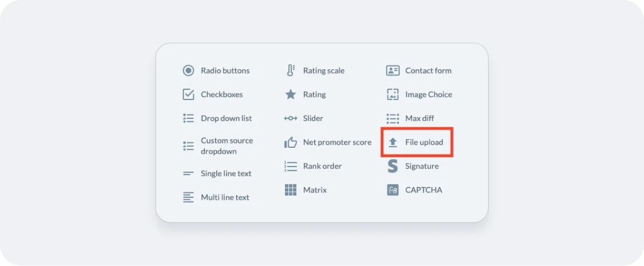The width and height of the screenshot is (644, 266).
Task: Choose the "Signature" label
Action: point(422,166)
